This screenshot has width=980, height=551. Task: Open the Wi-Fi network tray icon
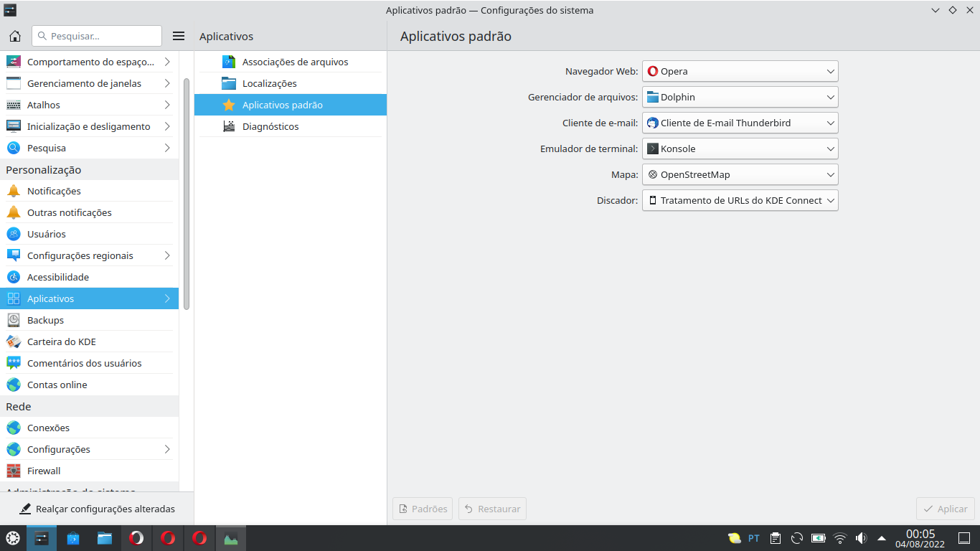[840, 538]
